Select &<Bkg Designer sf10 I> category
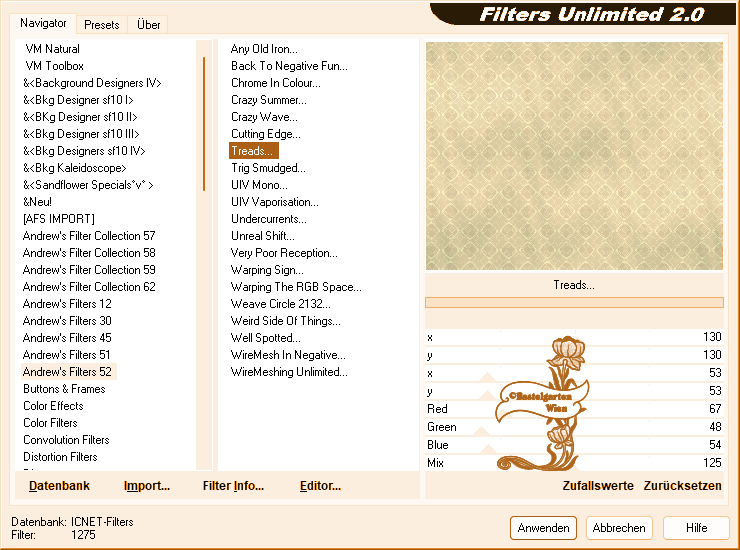The height and width of the screenshot is (550, 740). click(x=78, y=100)
